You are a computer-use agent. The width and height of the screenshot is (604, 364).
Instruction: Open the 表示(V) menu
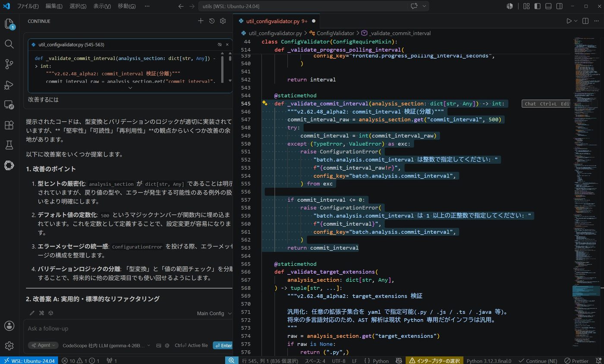click(x=102, y=6)
